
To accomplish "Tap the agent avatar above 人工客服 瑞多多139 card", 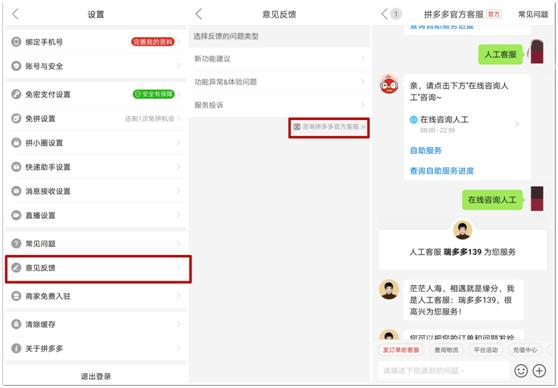I will click(x=462, y=230).
